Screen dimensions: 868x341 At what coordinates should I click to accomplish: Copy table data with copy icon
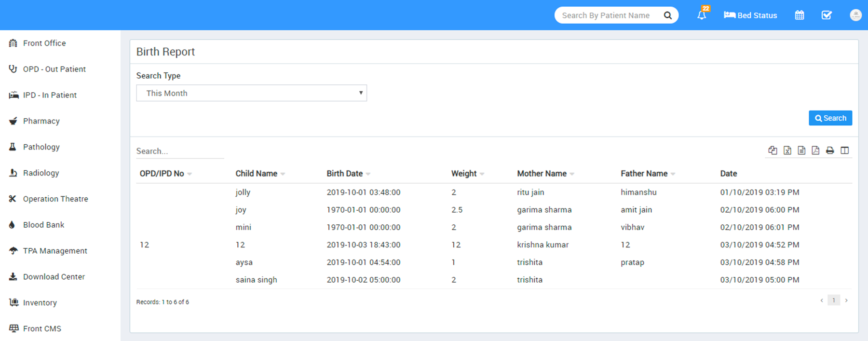pyautogui.click(x=773, y=150)
